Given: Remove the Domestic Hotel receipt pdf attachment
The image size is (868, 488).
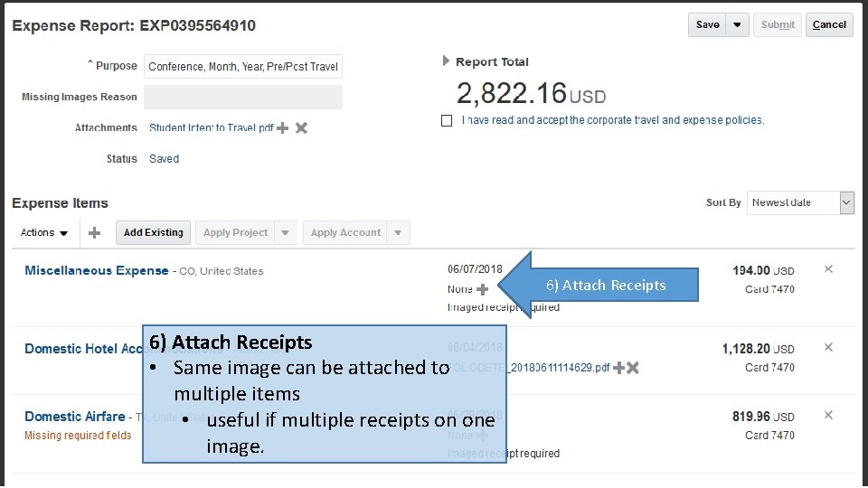Looking at the screenshot, I should (632, 368).
